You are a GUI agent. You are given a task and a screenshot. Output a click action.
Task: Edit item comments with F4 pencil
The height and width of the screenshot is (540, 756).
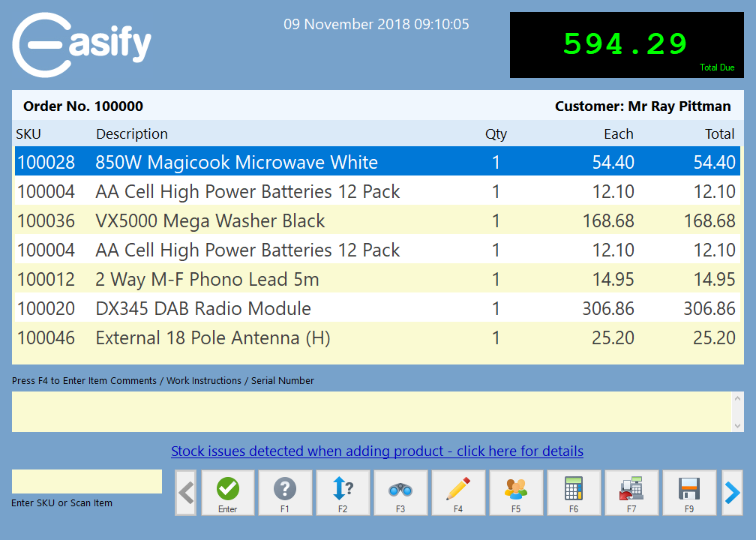coord(458,492)
